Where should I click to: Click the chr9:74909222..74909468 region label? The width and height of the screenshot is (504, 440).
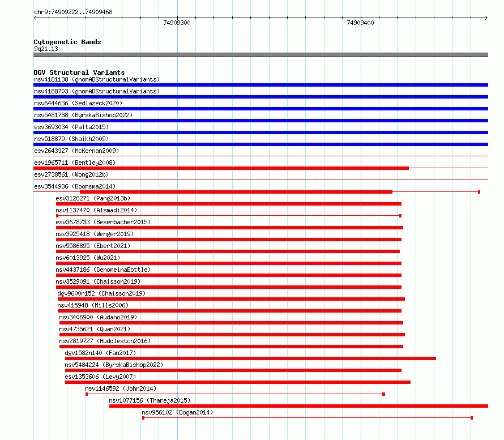click(x=73, y=12)
